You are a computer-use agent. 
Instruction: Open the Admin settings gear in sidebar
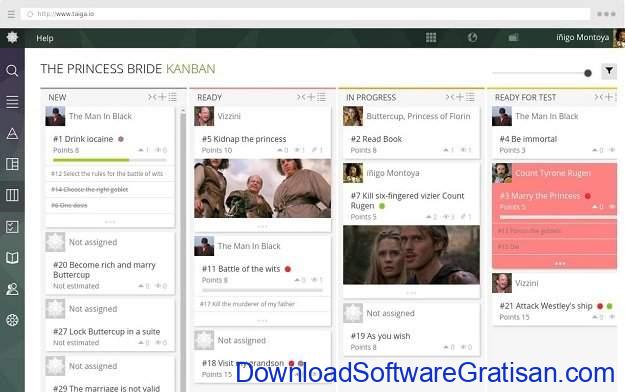pos(12,320)
